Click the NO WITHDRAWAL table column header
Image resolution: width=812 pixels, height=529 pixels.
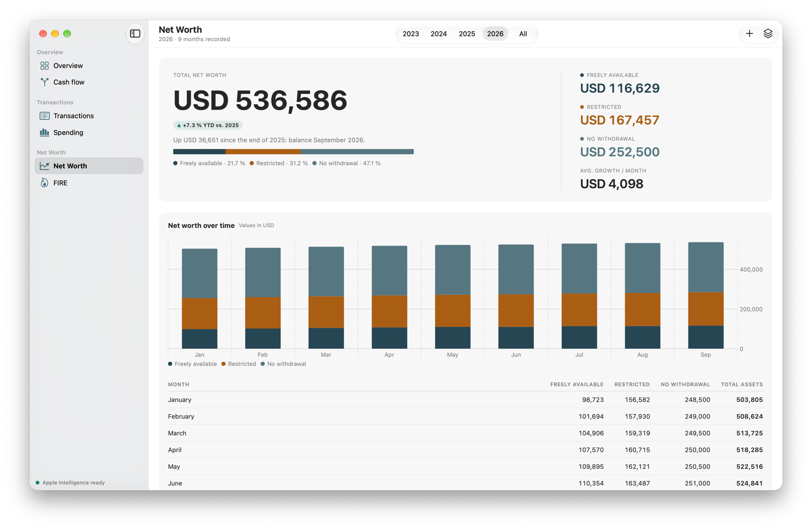(x=685, y=384)
